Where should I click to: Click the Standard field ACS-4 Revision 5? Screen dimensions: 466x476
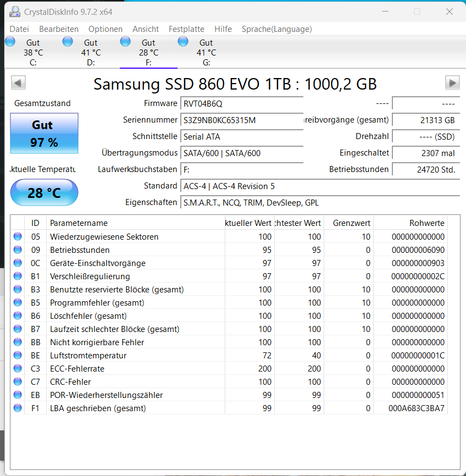[x=320, y=186]
